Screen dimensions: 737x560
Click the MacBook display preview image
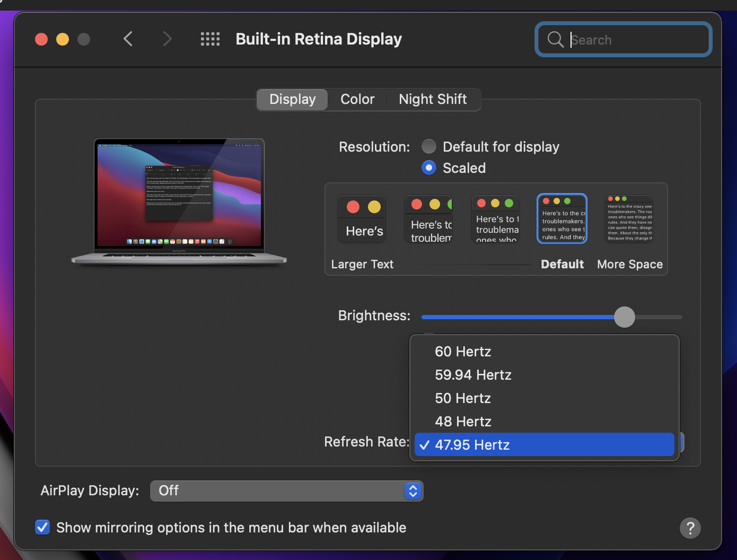coord(179,202)
